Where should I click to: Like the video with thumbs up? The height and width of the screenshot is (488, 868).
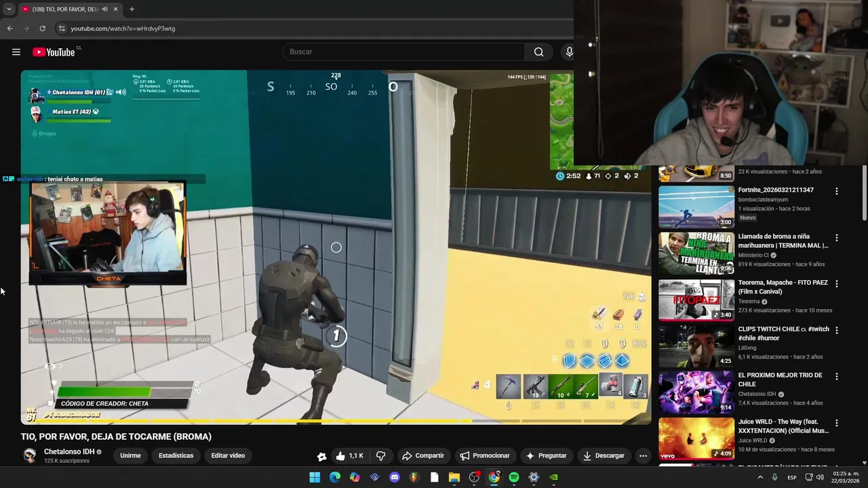pyautogui.click(x=350, y=455)
